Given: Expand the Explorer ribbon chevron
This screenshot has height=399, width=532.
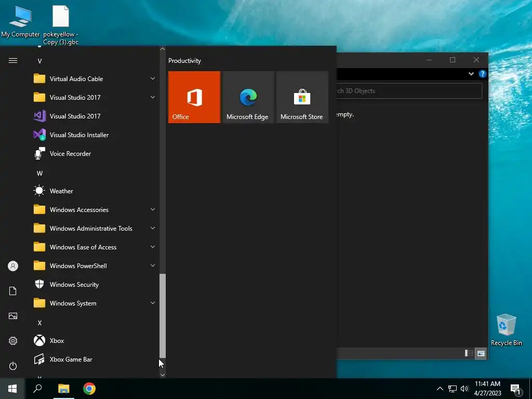Looking at the screenshot, I should pos(471,74).
